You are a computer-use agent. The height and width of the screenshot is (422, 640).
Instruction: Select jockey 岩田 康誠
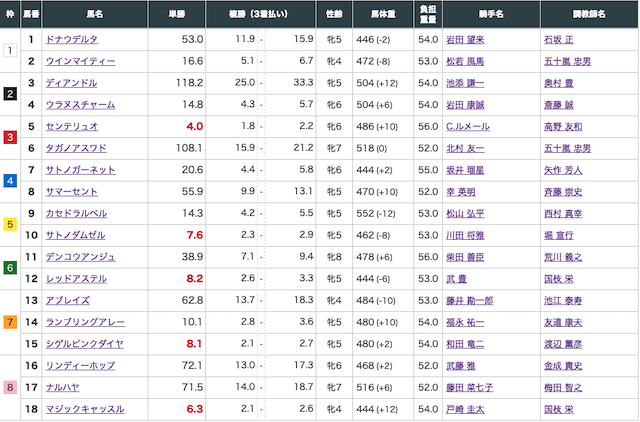[465, 105]
